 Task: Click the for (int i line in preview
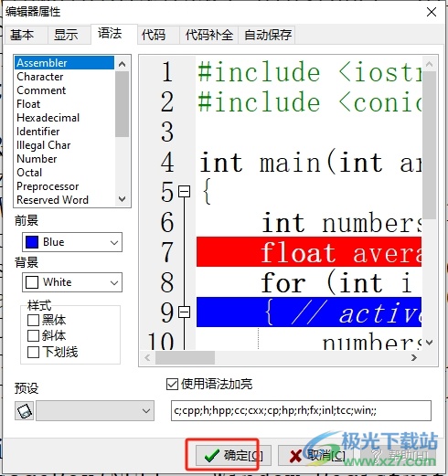point(336,282)
